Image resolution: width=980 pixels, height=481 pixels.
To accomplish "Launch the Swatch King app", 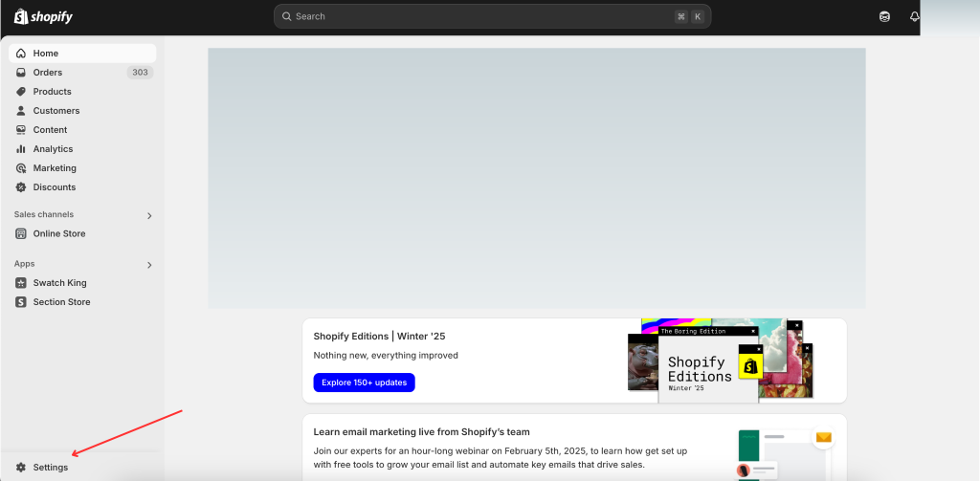I will coord(82,283).
